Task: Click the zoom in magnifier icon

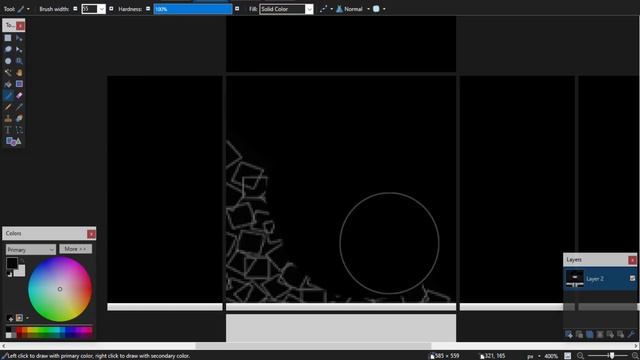Action: click(x=636, y=356)
